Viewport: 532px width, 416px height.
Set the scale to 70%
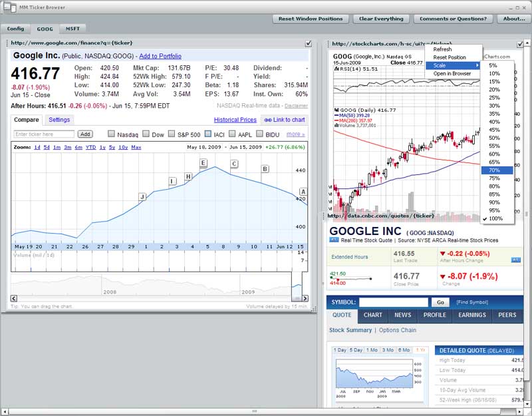(497, 170)
